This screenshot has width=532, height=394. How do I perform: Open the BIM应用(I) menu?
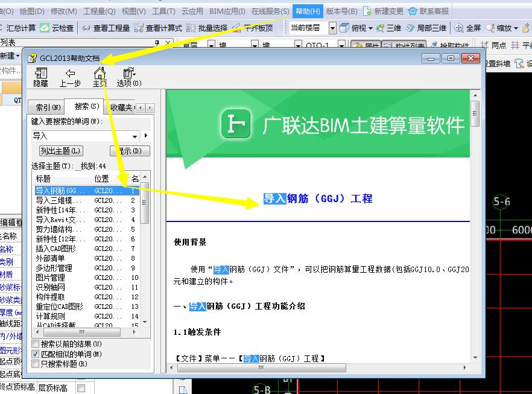click(227, 11)
